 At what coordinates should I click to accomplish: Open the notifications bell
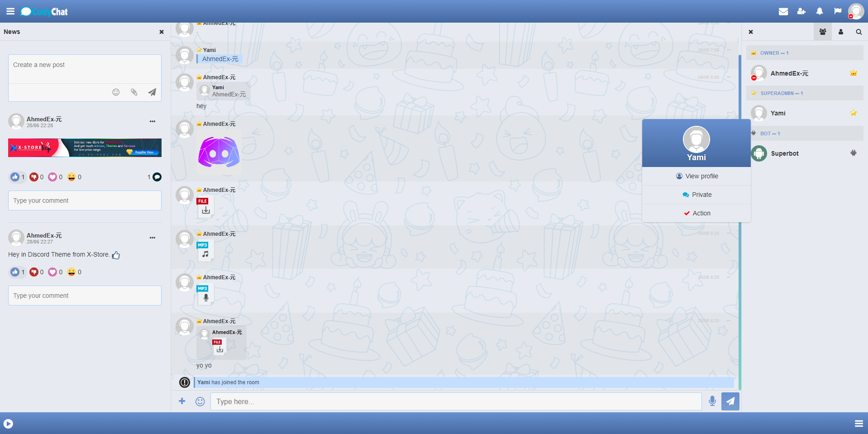[819, 11]
